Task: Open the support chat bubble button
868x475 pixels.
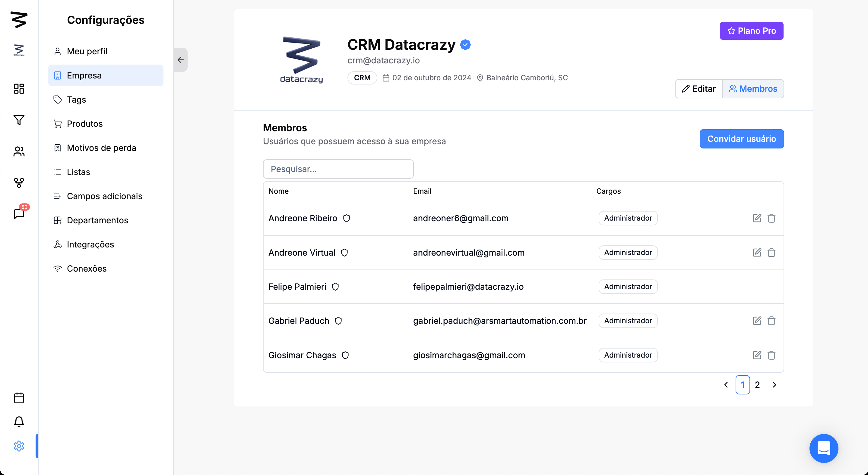Action: click(824, 448)
